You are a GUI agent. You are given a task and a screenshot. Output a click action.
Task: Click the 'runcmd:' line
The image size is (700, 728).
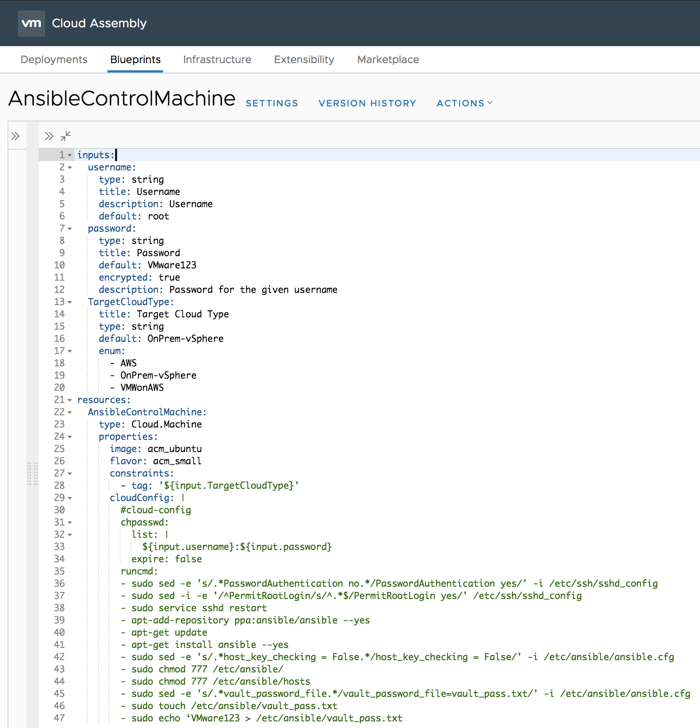coord(139,571)
